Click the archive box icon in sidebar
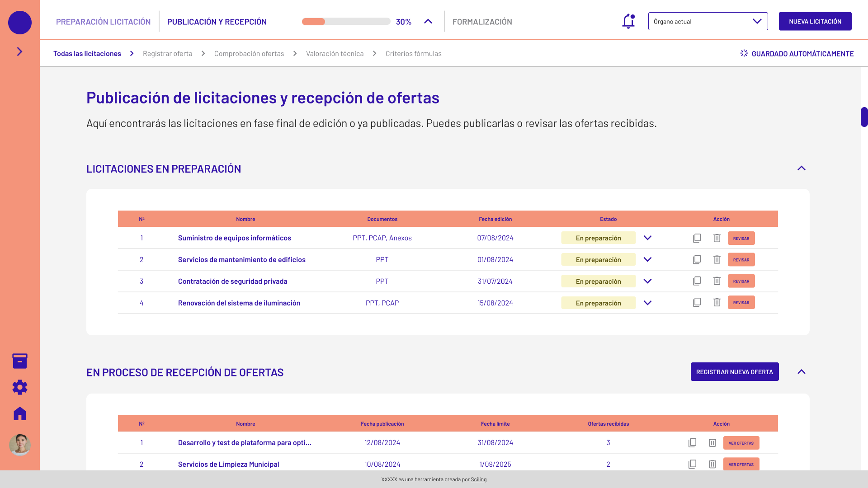The width and height of the screenshot is (868, 488). (20, 361)
